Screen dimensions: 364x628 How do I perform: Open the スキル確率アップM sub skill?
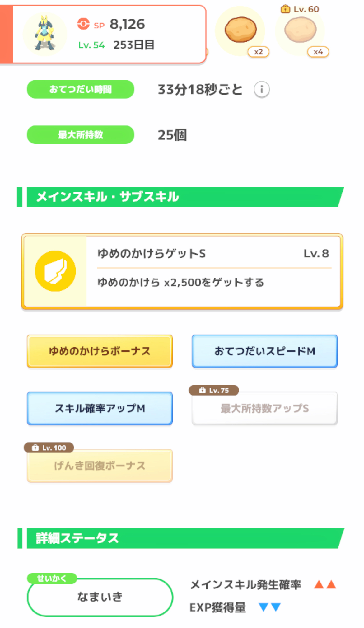[x=100, y=408]
